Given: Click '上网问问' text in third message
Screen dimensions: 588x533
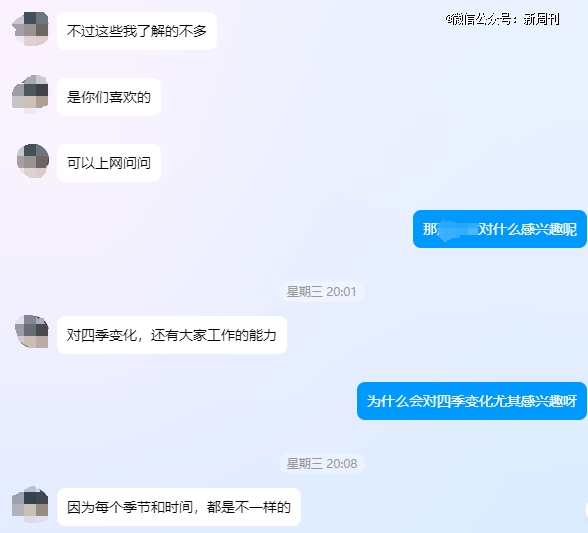Looking at the screenshot, I should click(x=123, y=163).
